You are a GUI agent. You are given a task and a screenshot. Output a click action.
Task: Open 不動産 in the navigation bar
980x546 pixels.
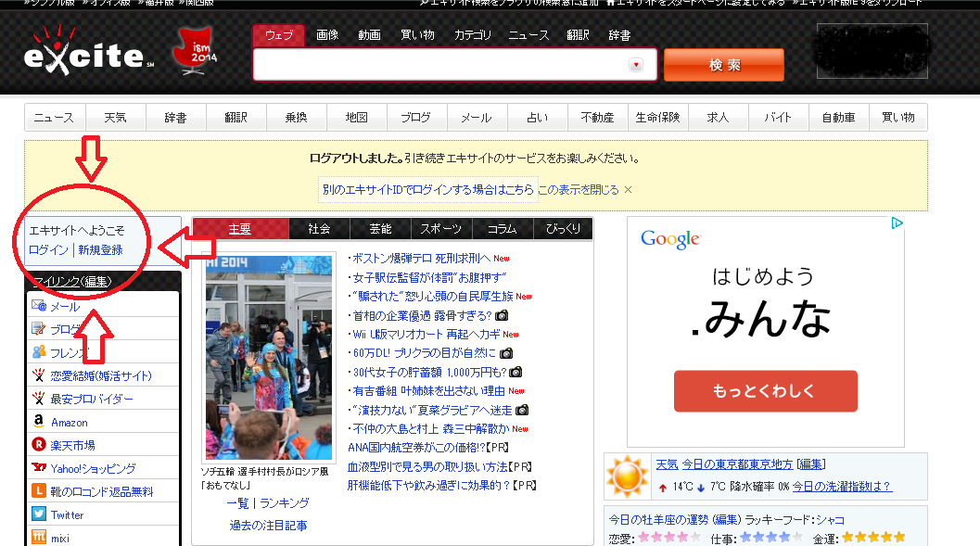click(x=597, y=118)
